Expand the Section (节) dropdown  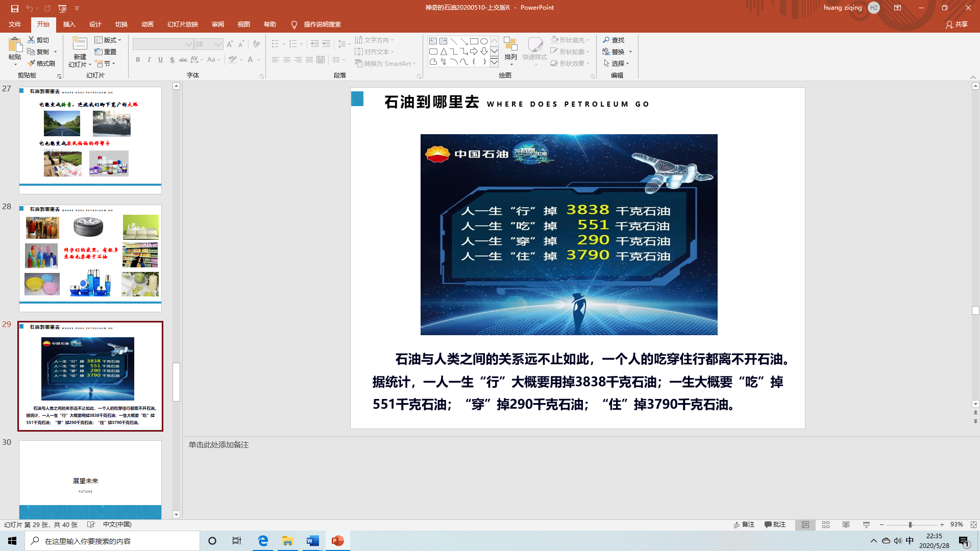106,63
